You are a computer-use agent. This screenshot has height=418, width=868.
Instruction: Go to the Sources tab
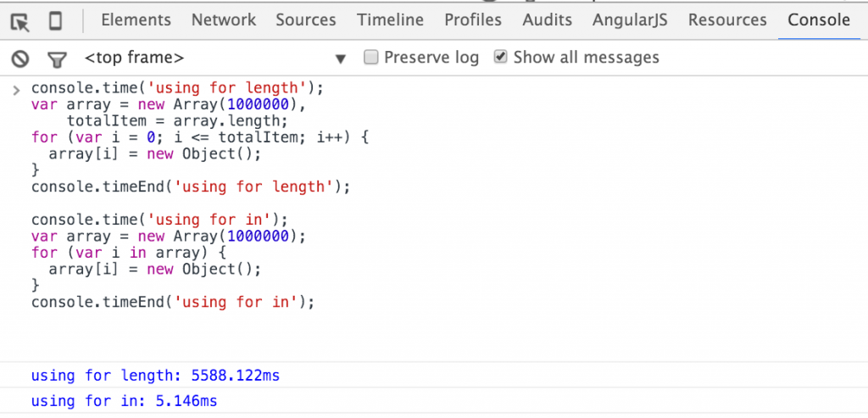click(x=306, y=20)
